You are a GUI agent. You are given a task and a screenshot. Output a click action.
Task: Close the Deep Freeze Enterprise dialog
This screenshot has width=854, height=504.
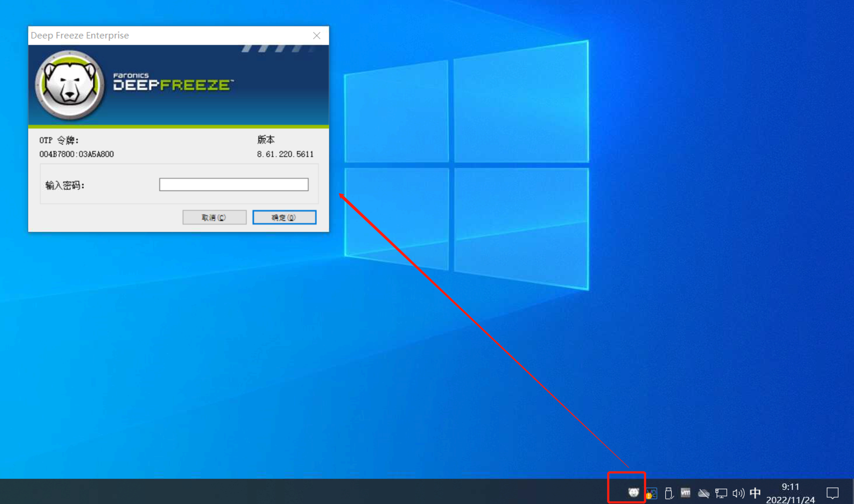click(317, 35)
